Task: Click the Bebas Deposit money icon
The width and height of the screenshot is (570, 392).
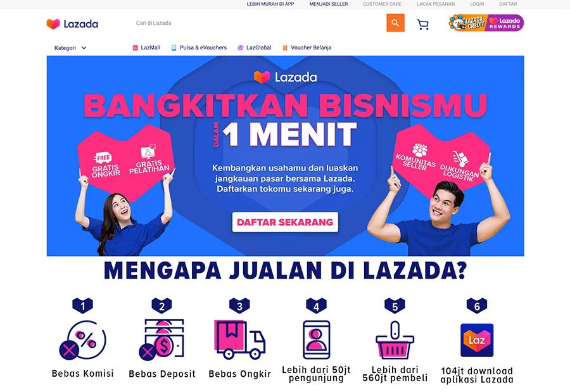Action: (x=161, y=339)
